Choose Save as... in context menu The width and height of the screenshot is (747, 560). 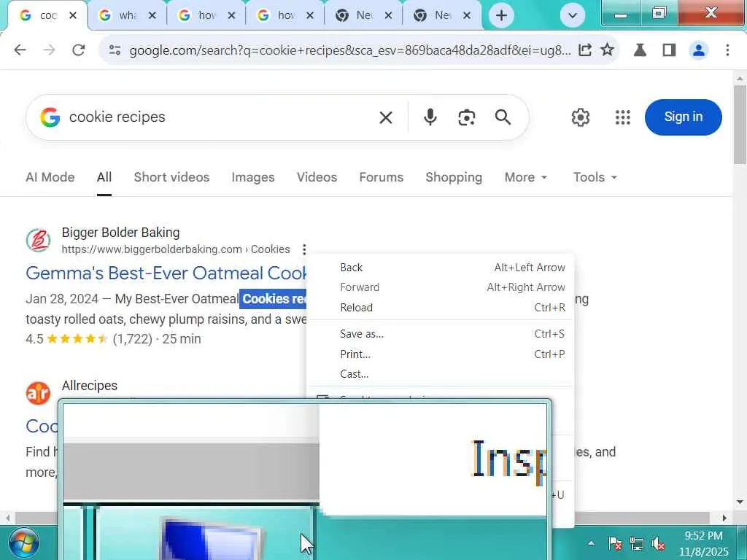point(440,334)
